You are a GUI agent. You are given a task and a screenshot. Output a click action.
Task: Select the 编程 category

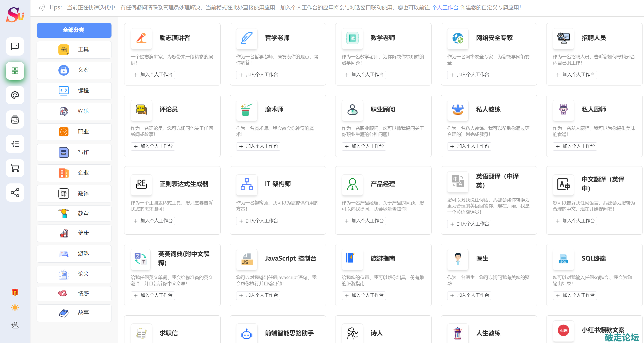[74, 91]
